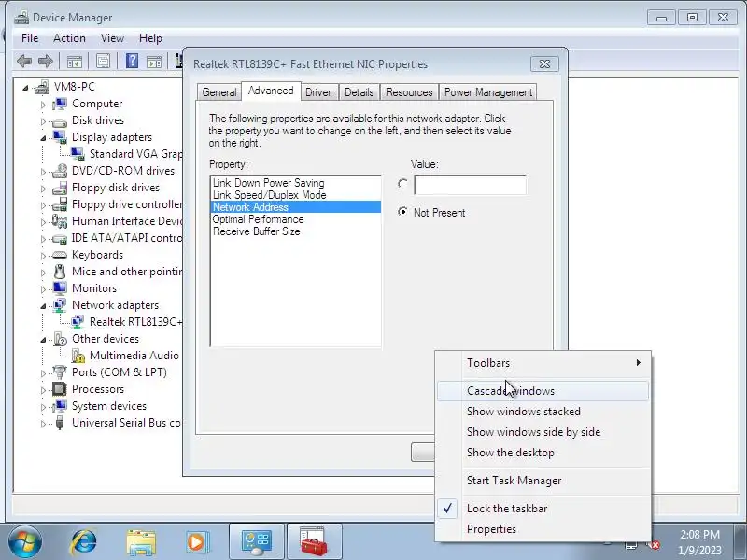Click the Realtek RTL8139C+ adapter icon in tree
This screenshot has height=560, width=747.
point(78,322)
